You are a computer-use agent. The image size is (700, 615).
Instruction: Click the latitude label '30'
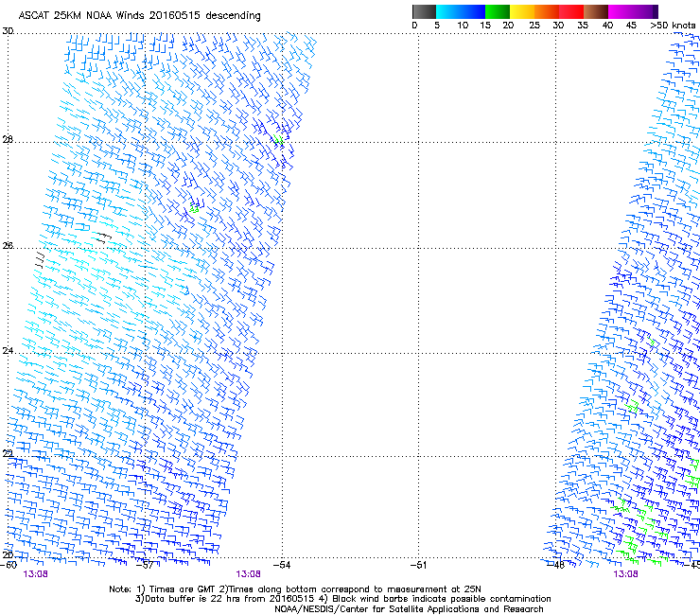8,31
